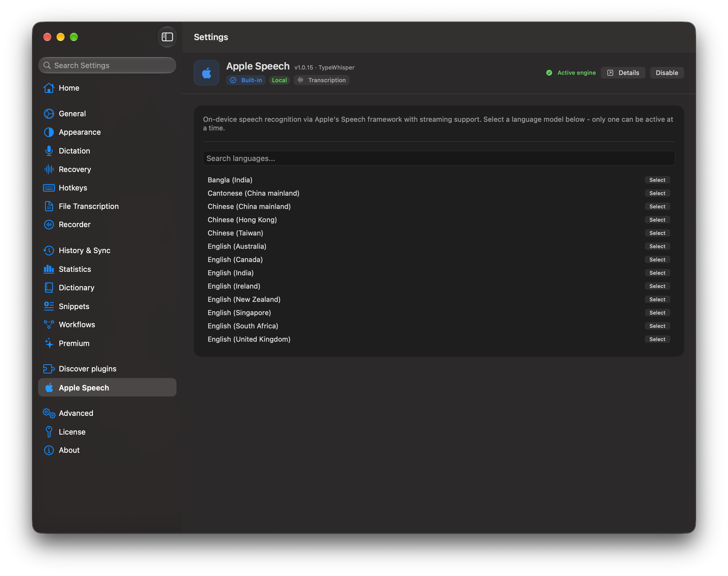Click the large Apple Speech logo icon
This screenshot has height=576, width=728.
coord(207,73)
